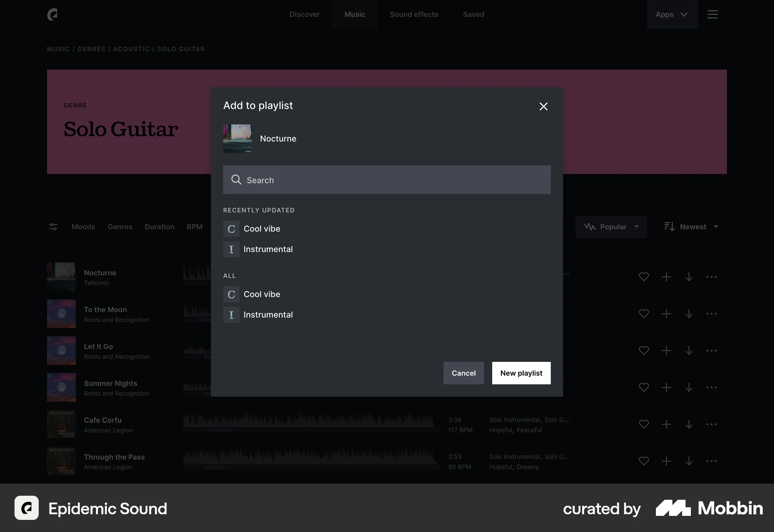Click the playlist search field

point(387,180)
